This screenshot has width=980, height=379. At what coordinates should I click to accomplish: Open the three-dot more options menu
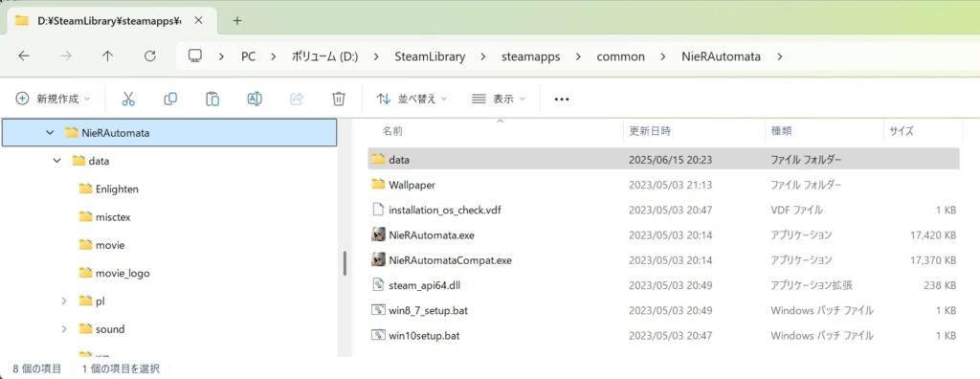(562, 99)
